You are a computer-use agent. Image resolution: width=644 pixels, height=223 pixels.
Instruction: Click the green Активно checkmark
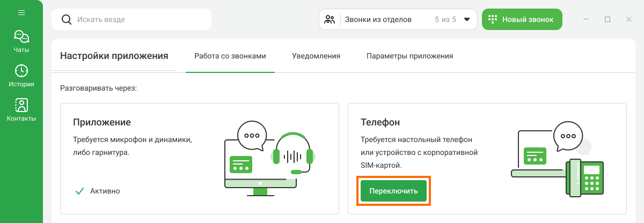click(79, 191)
